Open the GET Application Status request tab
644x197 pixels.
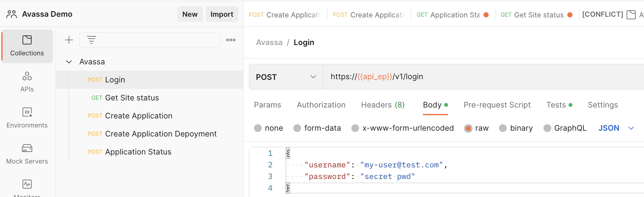click(x=453, y=15)
